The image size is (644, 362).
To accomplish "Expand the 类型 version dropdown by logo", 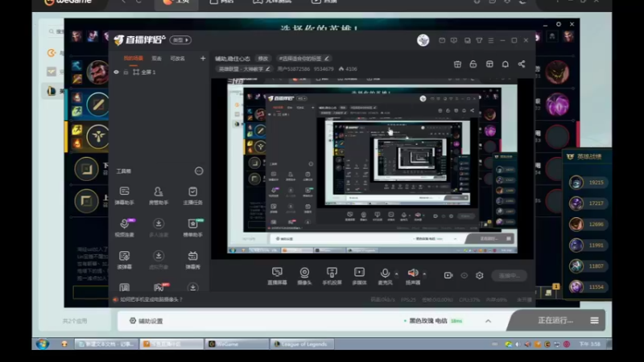I will tap(180, 40).
